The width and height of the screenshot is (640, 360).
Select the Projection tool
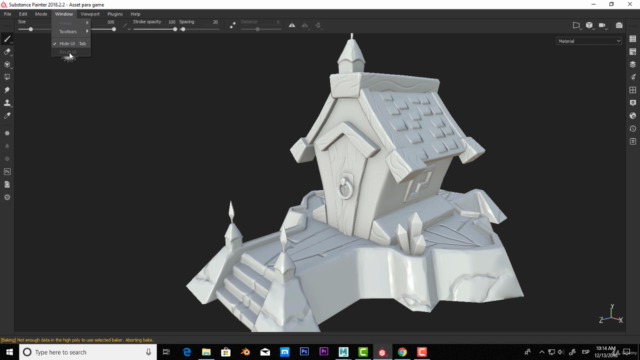click(x=7, y=64)
